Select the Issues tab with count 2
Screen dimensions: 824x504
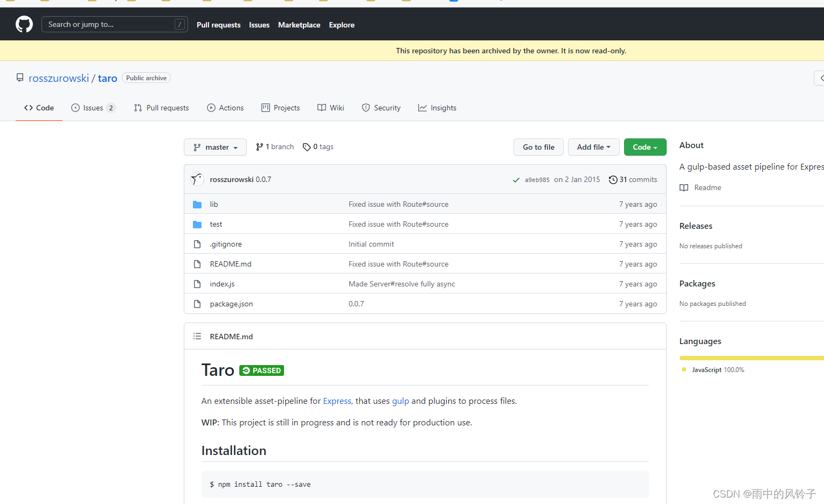[94, 108]
